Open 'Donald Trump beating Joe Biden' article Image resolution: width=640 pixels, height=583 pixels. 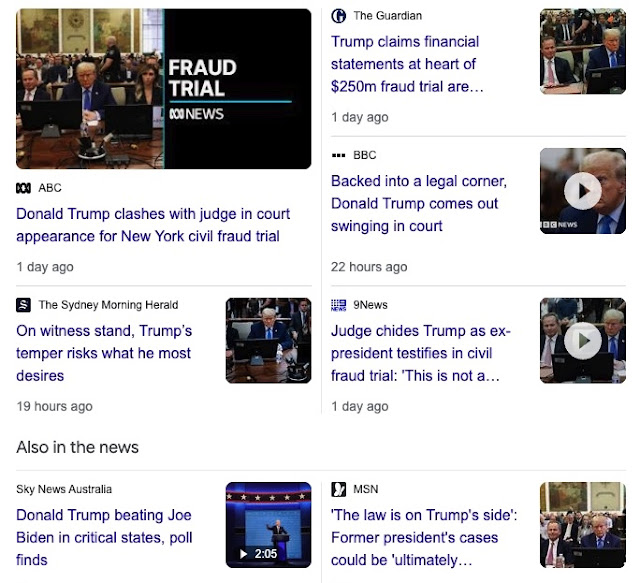[x=104, y=537]
